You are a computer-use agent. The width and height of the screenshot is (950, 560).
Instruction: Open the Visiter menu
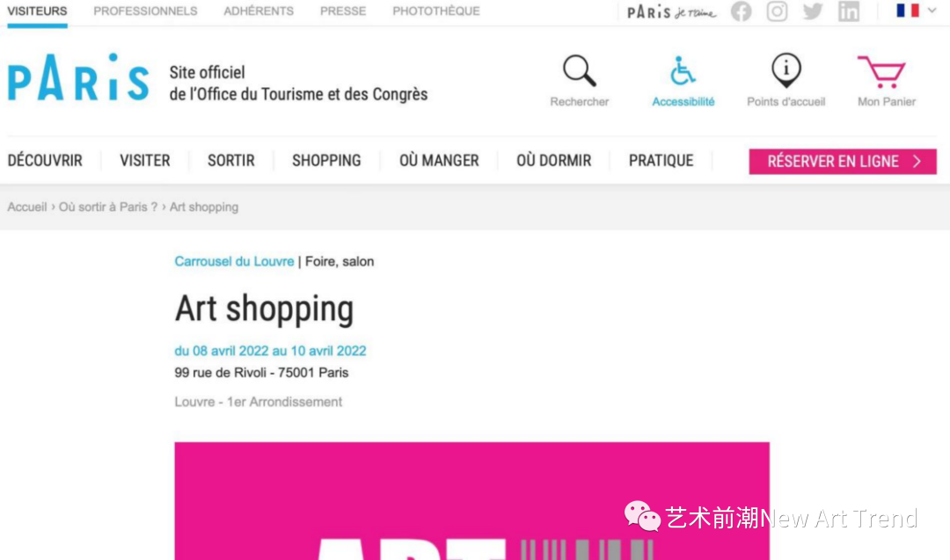[x=145, y=160]
